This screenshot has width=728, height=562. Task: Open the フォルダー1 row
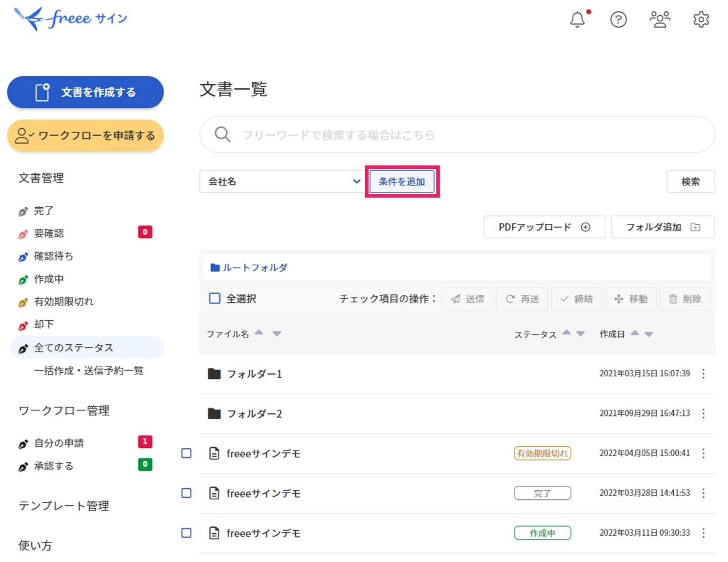(x=457, y=373)
